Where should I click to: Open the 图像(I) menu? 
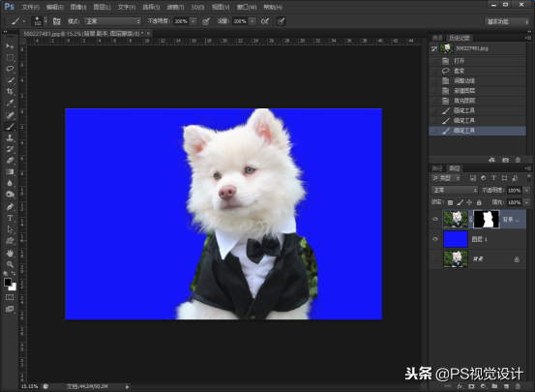pyautogui.click(x=78, y=7)
